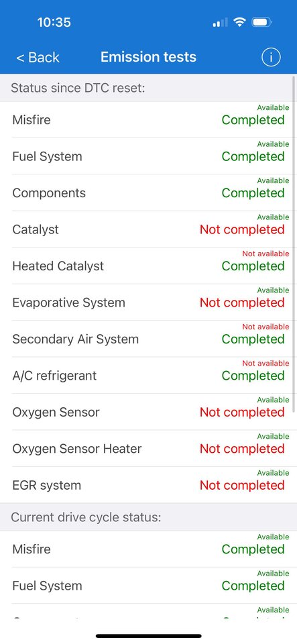Tap the battery indicator icon
This screenshot has width=297, height=644.
click(261, 21)
